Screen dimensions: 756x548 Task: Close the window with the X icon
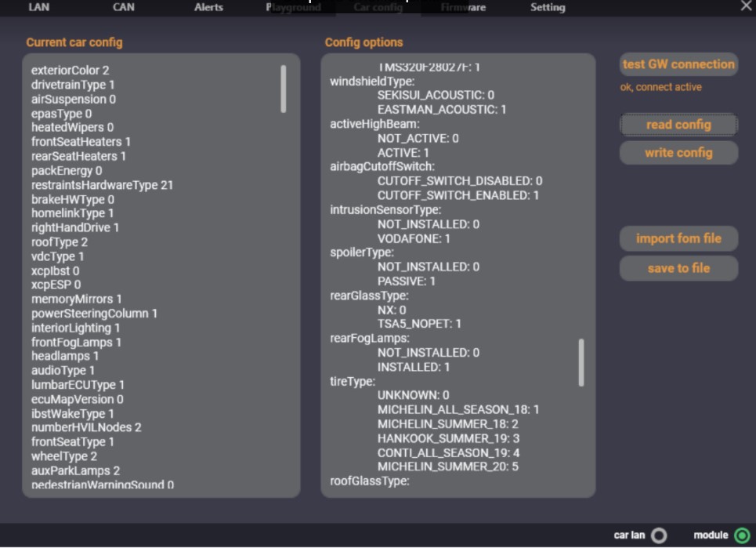745,6
